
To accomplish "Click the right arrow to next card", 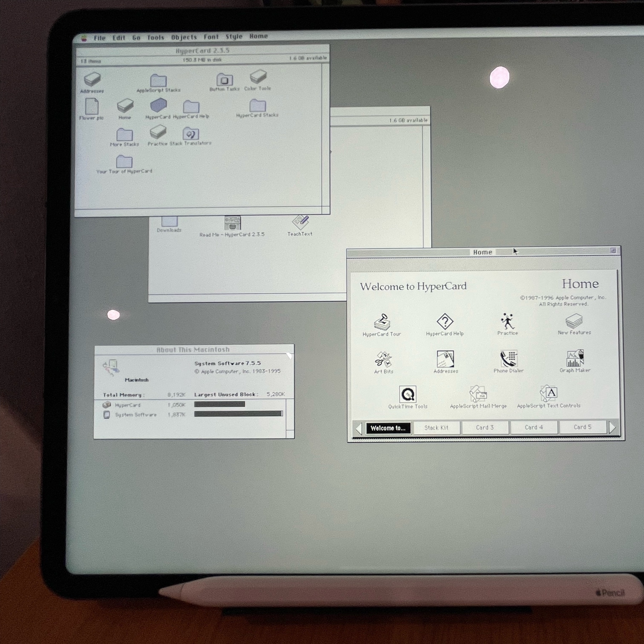I will click(612, 428).
